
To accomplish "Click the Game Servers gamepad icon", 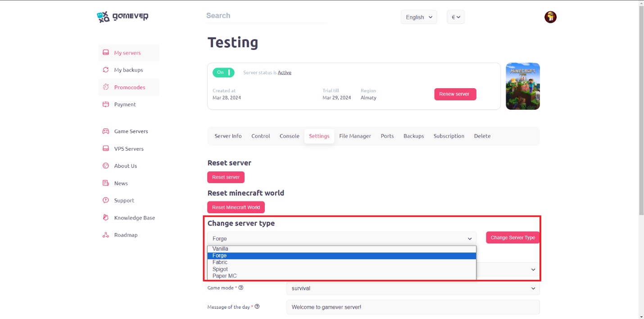I will pyautogui.click(x=106, y=131).
